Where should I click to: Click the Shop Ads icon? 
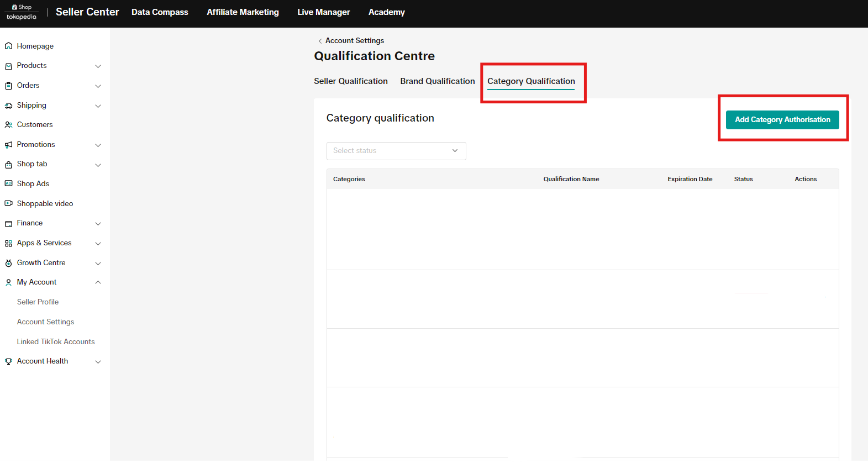(8, 183)
